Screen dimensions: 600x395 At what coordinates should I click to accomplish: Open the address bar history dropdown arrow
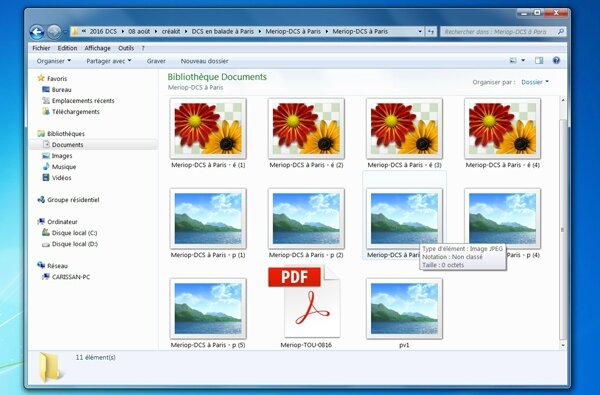420,32
